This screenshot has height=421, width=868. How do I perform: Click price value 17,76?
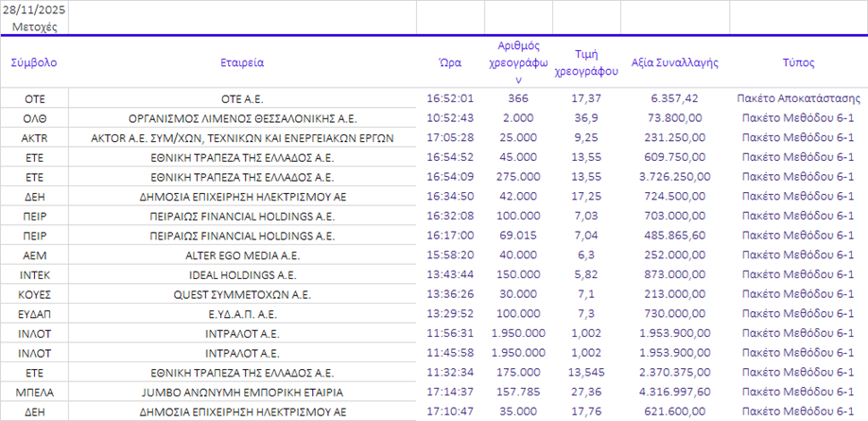[x=586, y=411]
